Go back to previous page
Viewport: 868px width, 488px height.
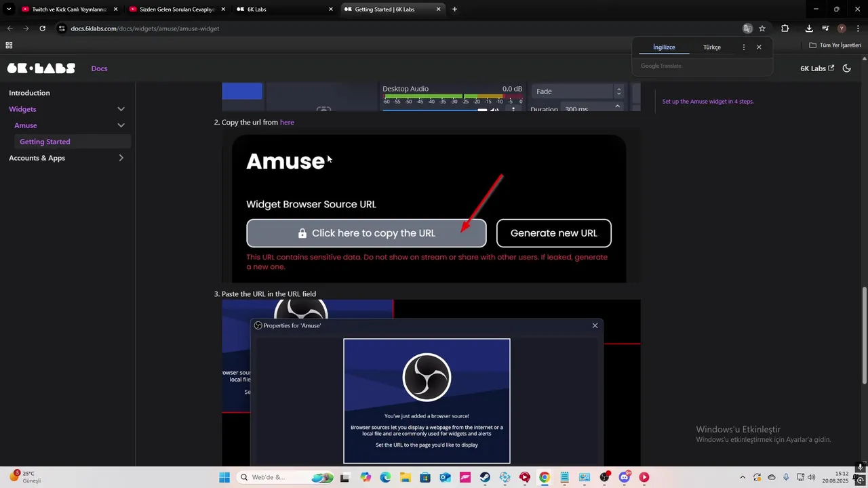point(9,28)
